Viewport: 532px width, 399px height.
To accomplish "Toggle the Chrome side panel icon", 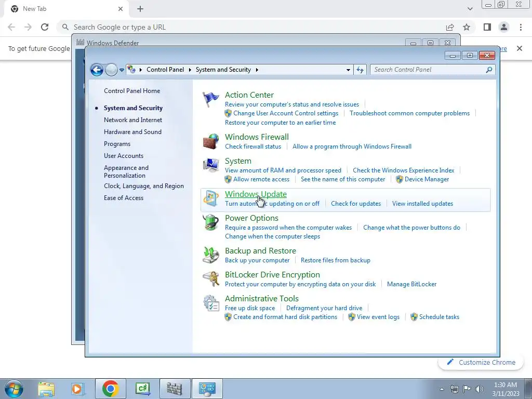I will [487, 27].
